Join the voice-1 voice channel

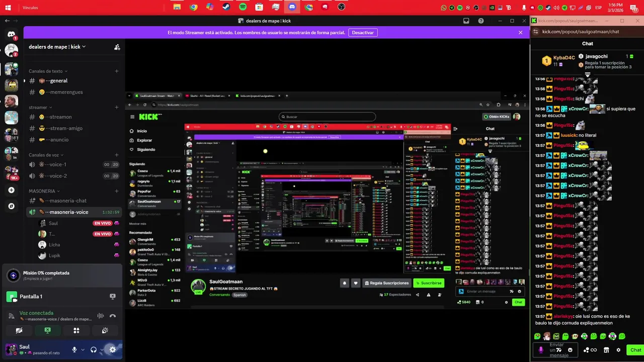click(x=74, y=164)
